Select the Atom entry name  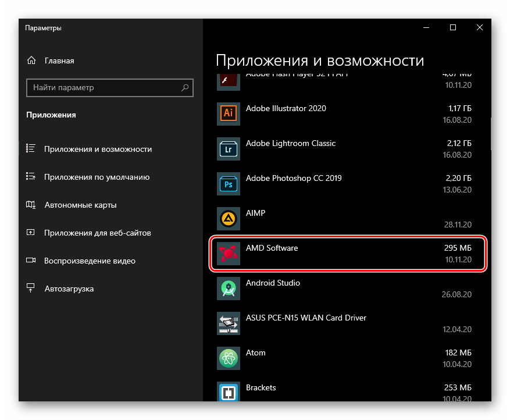256,353
